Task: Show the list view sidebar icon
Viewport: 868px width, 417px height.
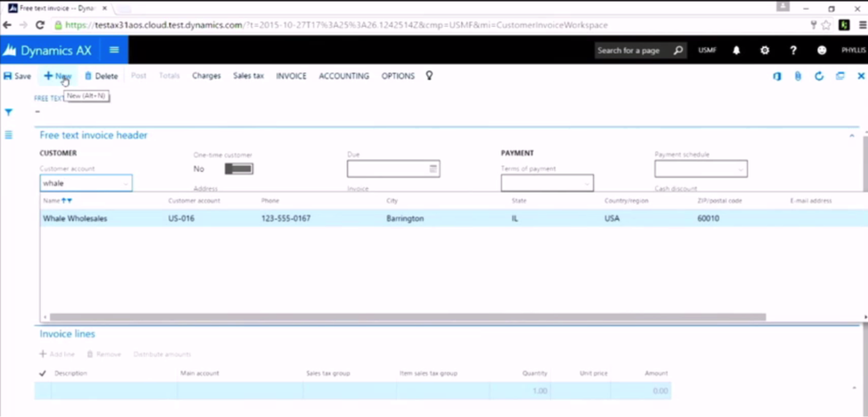Action: tap(8, 135)
